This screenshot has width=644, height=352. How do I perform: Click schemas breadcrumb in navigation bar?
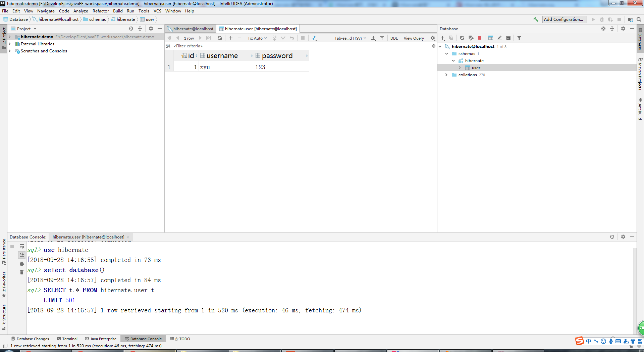click(95, 19)
